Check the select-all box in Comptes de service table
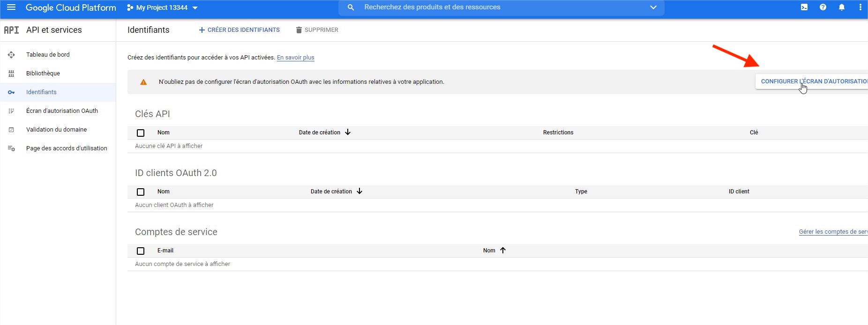The height and width of the screenshot is (325, 868). click(x=141, y=251)
